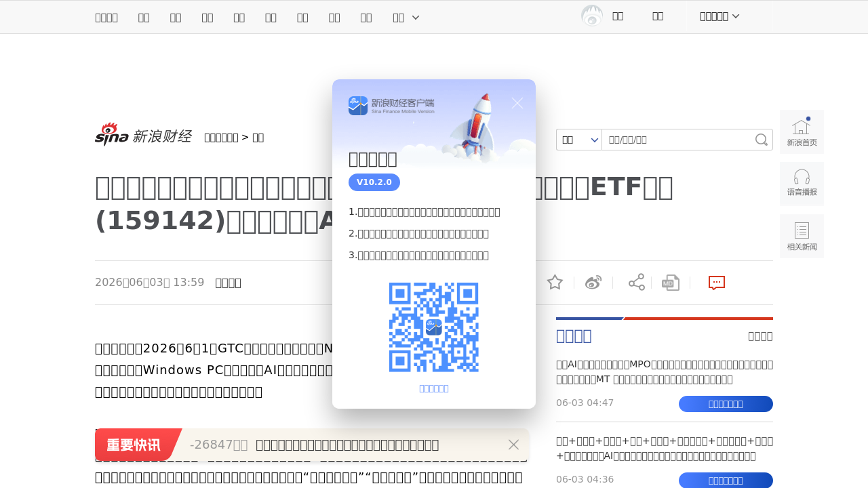Click popup feature line numbered 3.
The width and height of the screenshot is (868, 488).
tap(419, 256)
